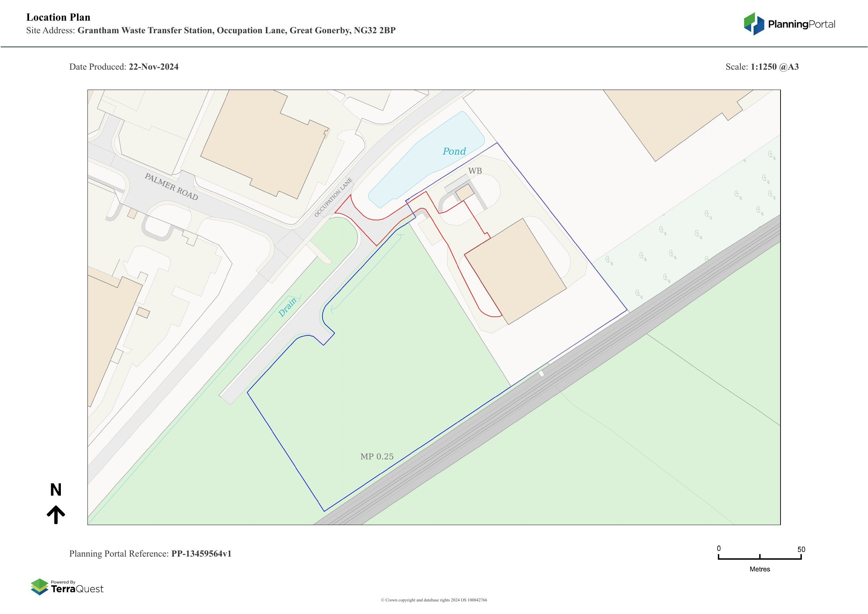This screenshot has height=614, width=868.
Task: Click the TerraQuest logo icon
Action: 39,587
